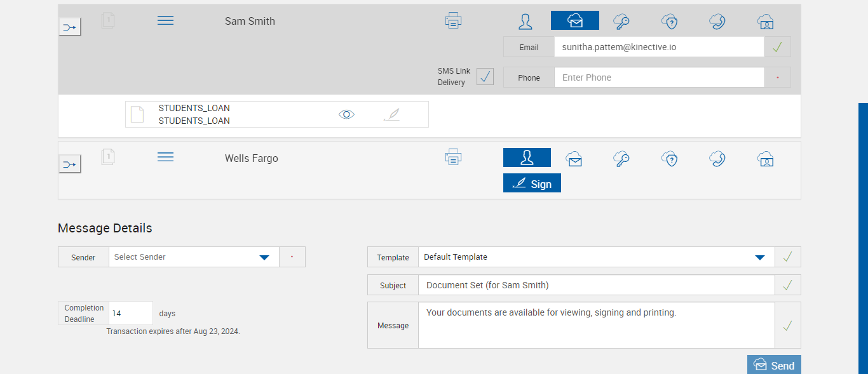Click the Send button

point(774,365)
